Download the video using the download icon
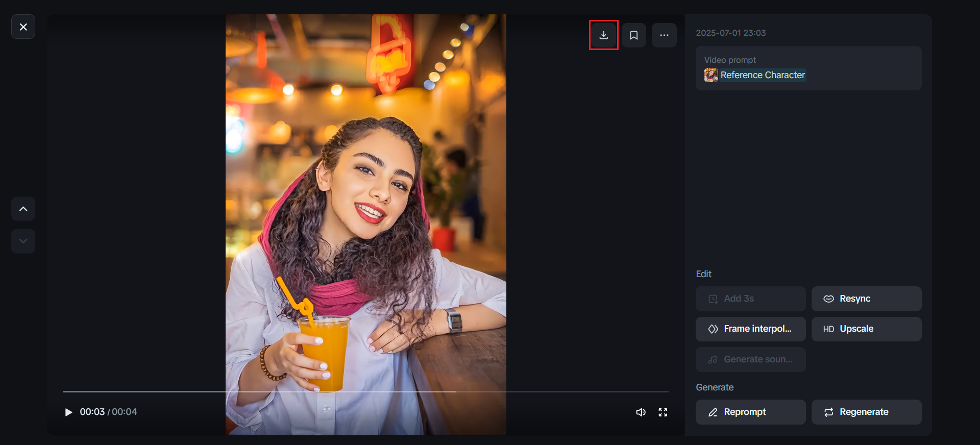Screen dimensions: 980x445 point(604,35)
